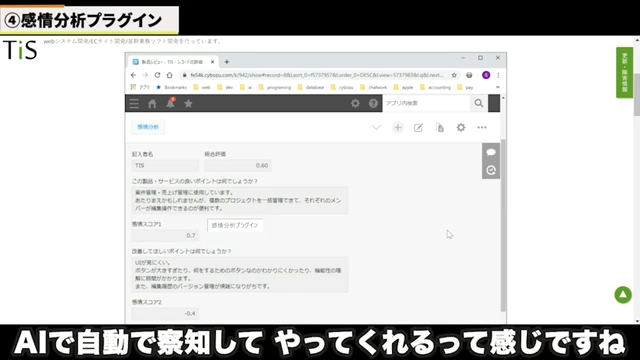The image size is (640, 360).
Task: Open the notifications bell
Action: [x=170, y=103]
